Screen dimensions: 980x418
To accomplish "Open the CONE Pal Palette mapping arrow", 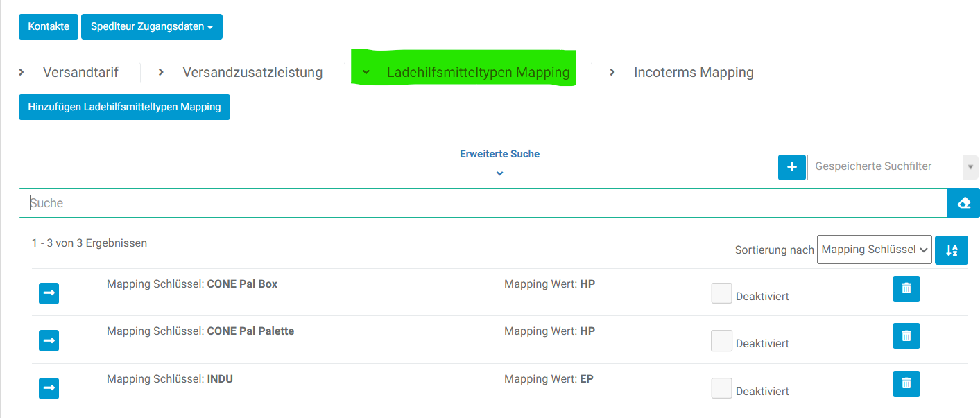I will point(49,340).
